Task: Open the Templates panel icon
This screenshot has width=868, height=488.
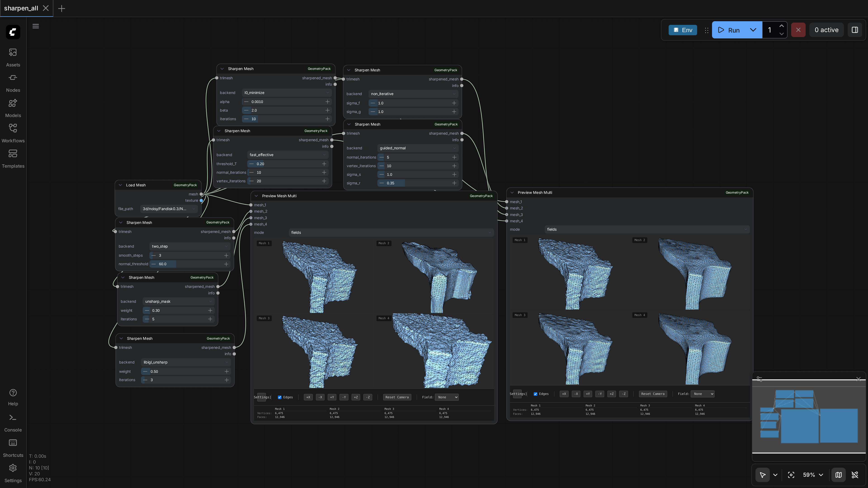Action: 13,154
